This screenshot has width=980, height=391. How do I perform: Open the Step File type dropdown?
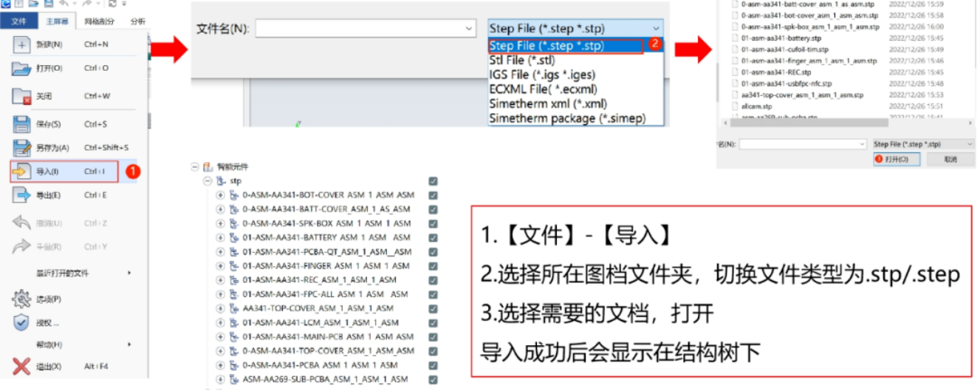coord(574,28)
